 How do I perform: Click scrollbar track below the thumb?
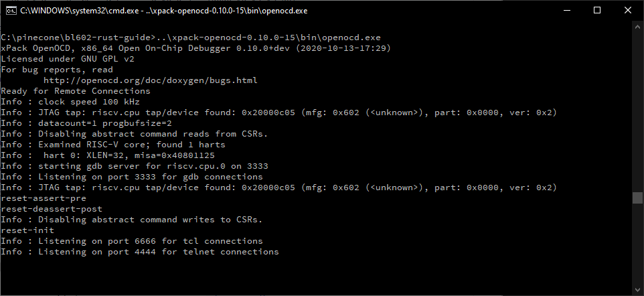click(x=638, y=248)
